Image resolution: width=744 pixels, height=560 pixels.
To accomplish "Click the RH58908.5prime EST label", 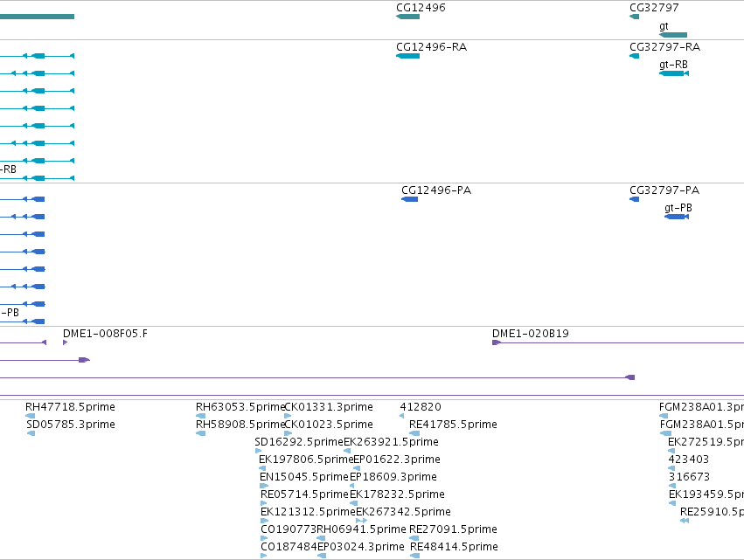I will pos(240,425).
